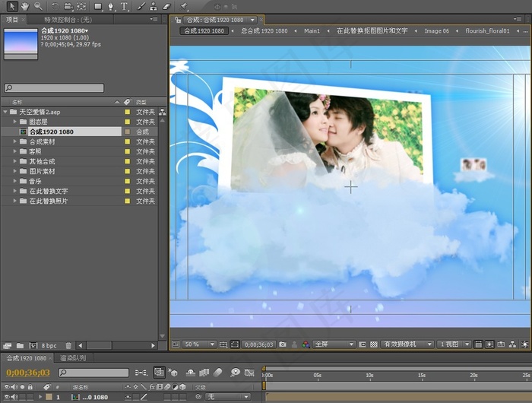
Task: Toggle frame blending for timeline
Action: (x=204, y=373)
